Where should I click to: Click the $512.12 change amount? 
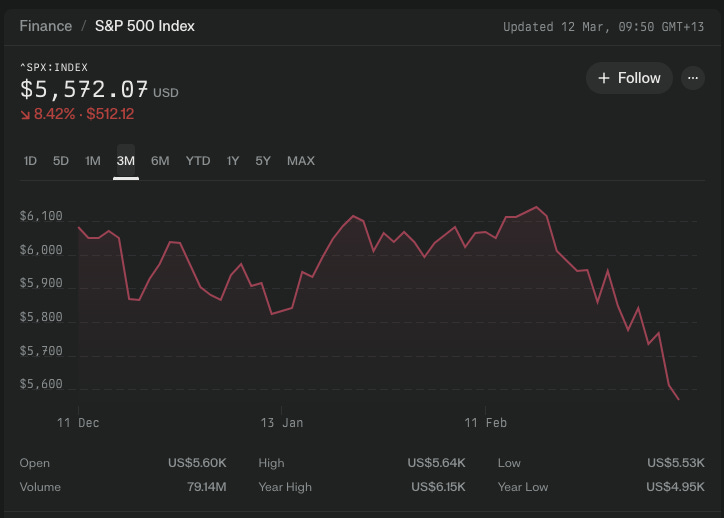(x=110, y=114)
